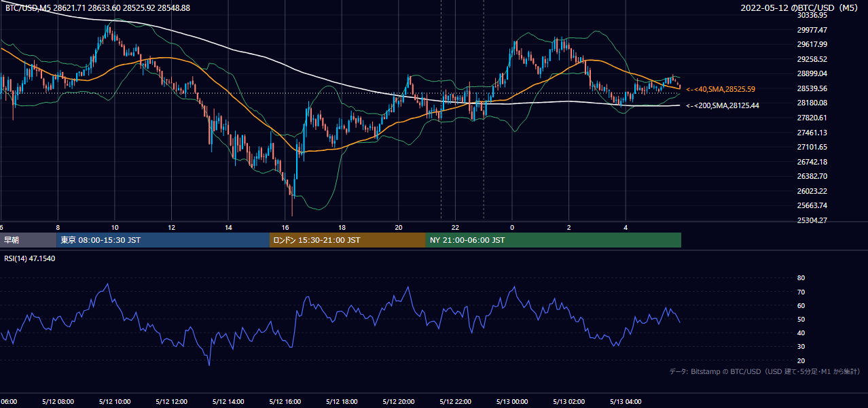This screenshot has width=868, height=408.
Task: Click the price axis label 26023.22
Action: [x=812, y=191]
